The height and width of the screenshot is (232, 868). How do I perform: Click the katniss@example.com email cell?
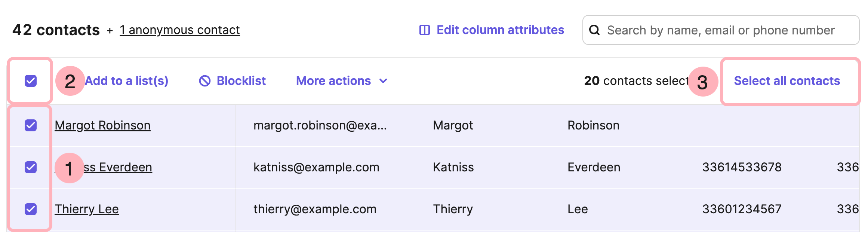[316, 167]
